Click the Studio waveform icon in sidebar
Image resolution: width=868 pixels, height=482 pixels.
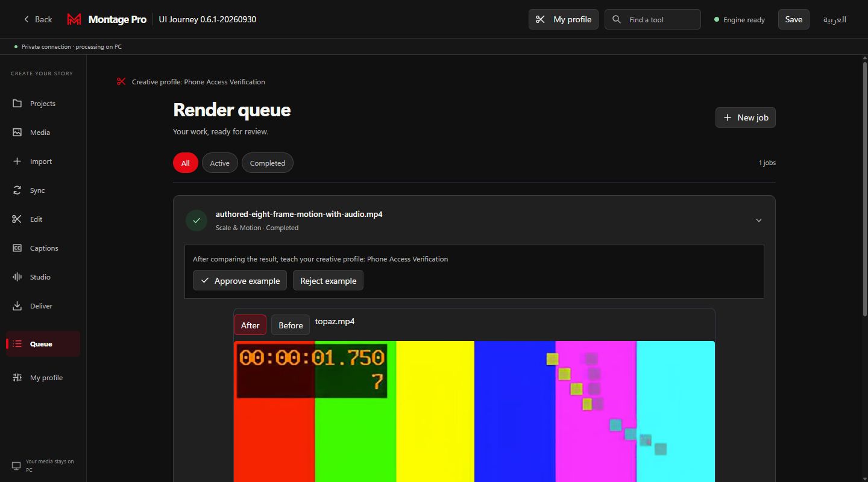tap(17, 277)
